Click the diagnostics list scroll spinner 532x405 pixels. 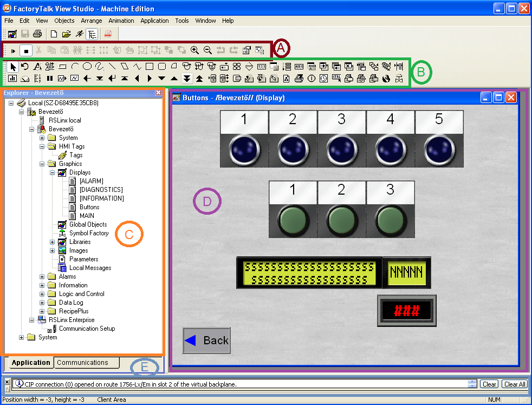click(472, 384)
